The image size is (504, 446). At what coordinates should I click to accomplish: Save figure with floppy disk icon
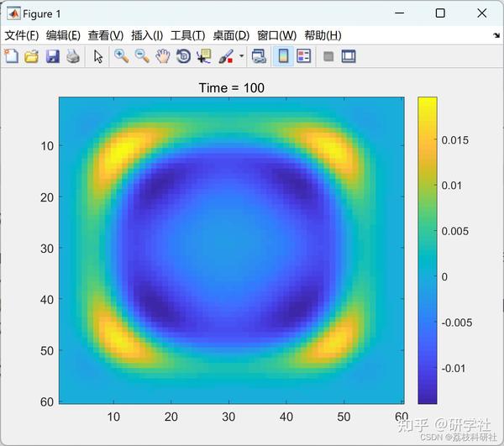(x=52, y=56)
